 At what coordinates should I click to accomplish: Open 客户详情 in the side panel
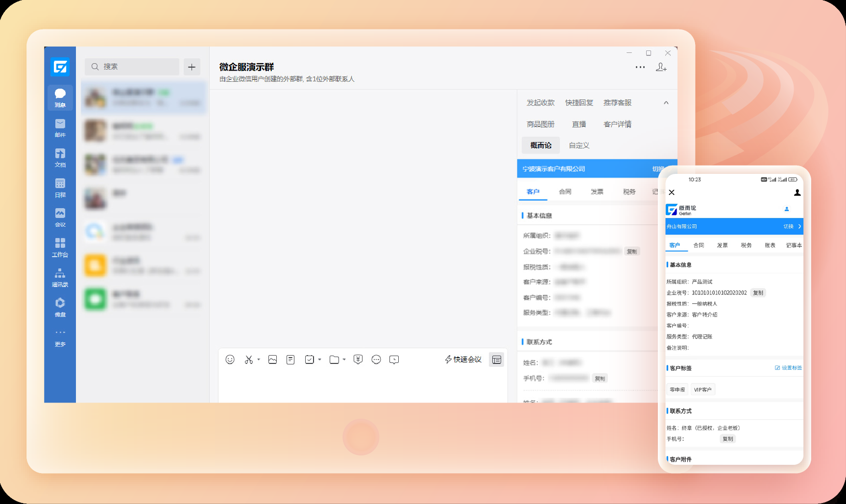618,124
